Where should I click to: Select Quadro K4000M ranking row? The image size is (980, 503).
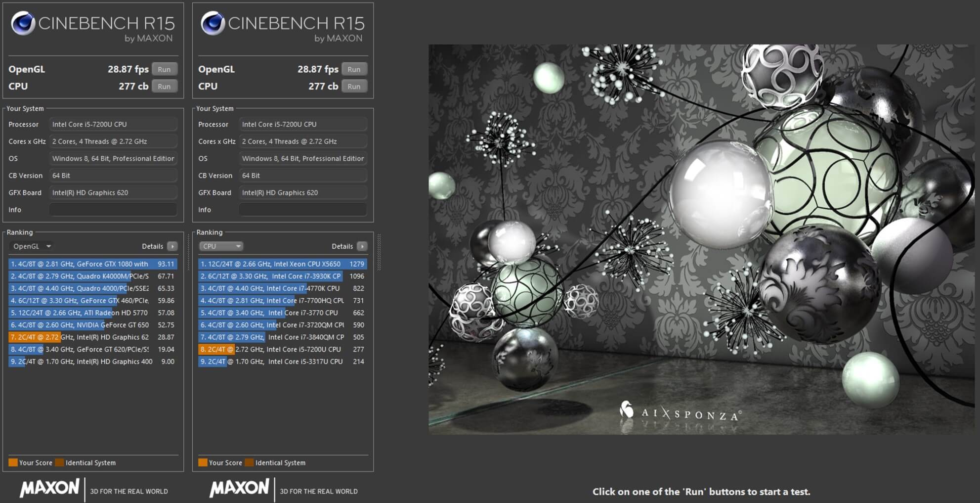pos(92,276)
